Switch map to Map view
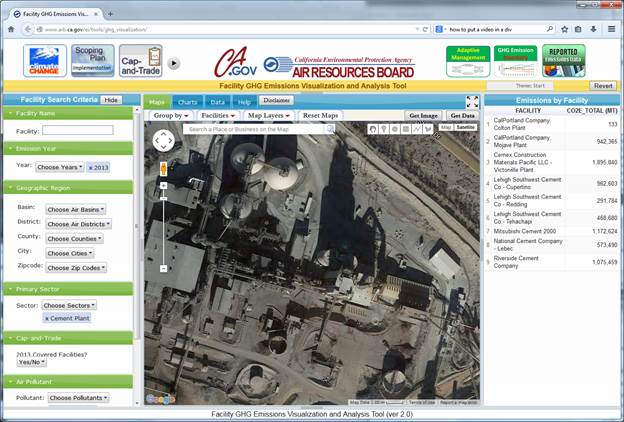 pyautogui.click(x=445, y=128)
